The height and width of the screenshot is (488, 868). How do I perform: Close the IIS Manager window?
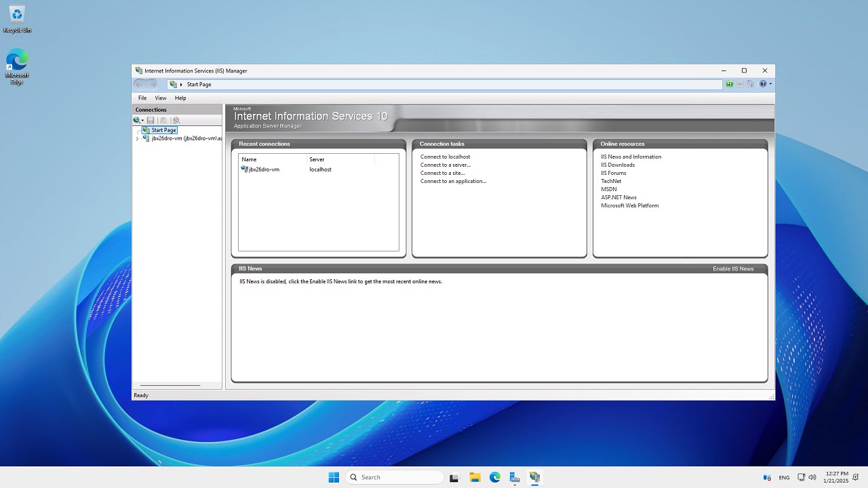coord(765,70)
